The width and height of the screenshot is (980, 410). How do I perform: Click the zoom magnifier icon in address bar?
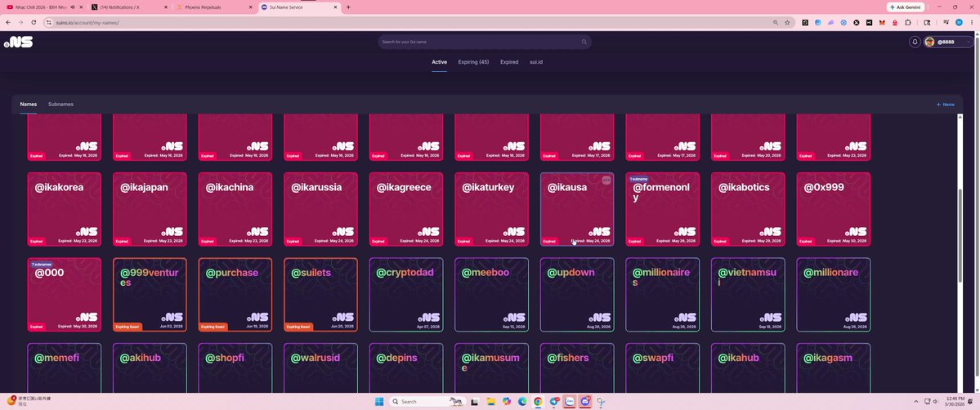(776, 23)
